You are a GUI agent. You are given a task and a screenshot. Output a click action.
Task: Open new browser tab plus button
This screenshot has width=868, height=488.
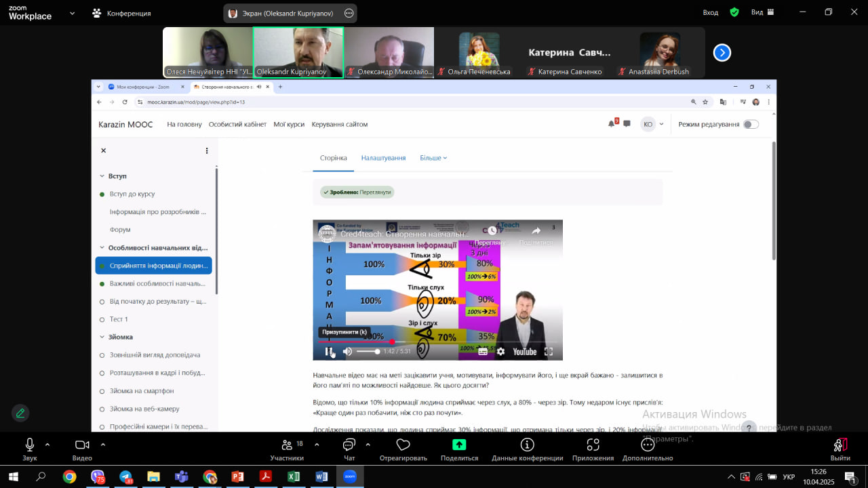[280, 87]
